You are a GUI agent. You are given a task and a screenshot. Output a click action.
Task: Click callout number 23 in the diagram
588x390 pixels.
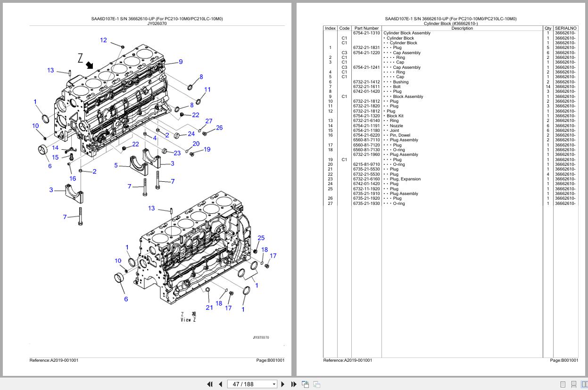click(177, 153)
